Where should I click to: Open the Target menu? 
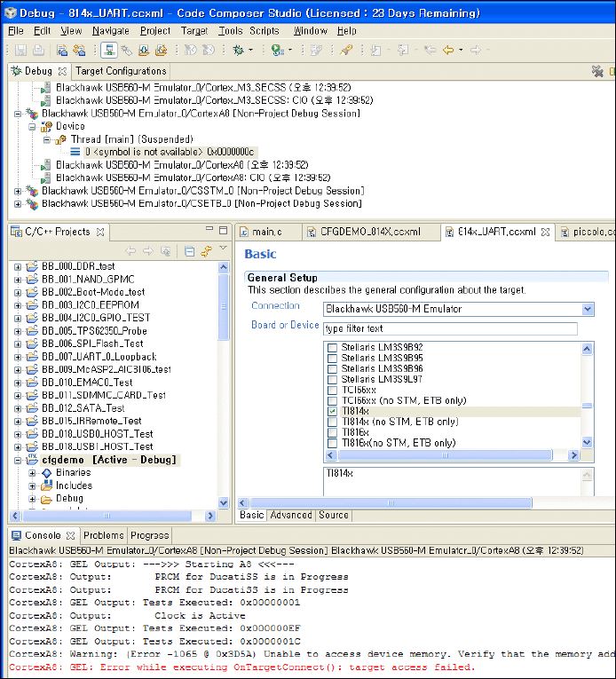pos(194,31)
